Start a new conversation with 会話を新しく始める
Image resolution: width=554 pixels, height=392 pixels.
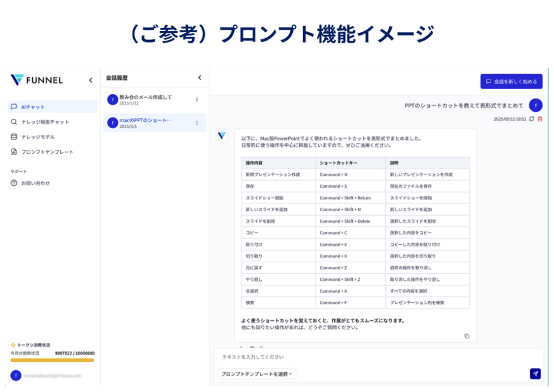511,81
